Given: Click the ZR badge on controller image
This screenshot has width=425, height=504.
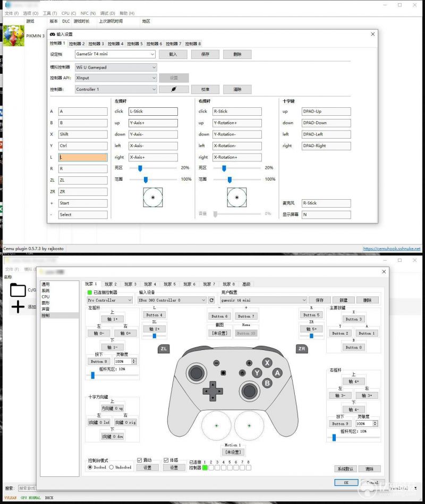Looking at the screenshot, I should pos(302,349).
